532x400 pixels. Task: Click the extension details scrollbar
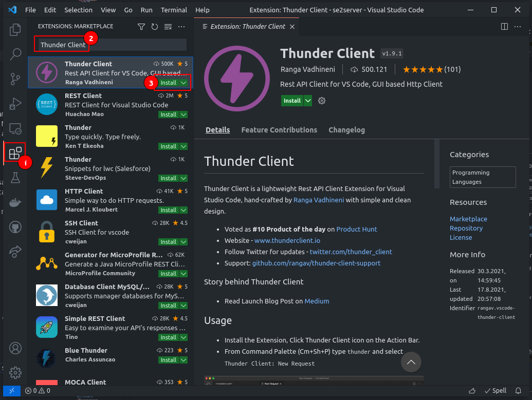pyautogui.click(x=437, y=163)
